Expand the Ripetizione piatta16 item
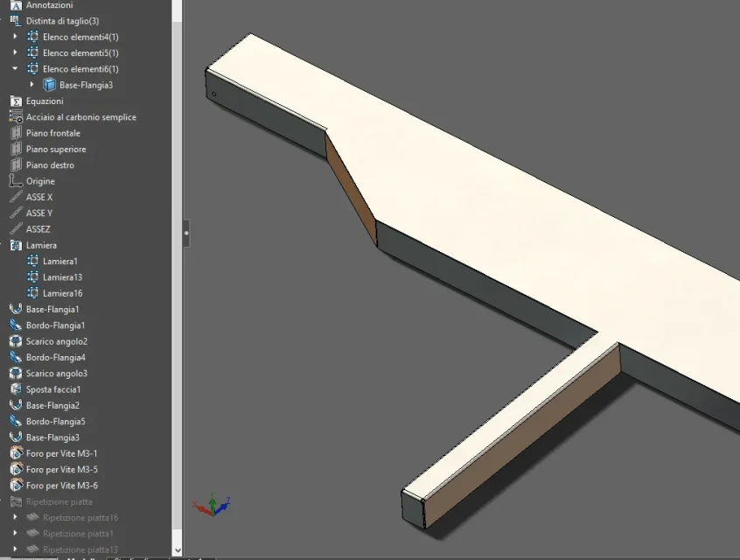 15,517
